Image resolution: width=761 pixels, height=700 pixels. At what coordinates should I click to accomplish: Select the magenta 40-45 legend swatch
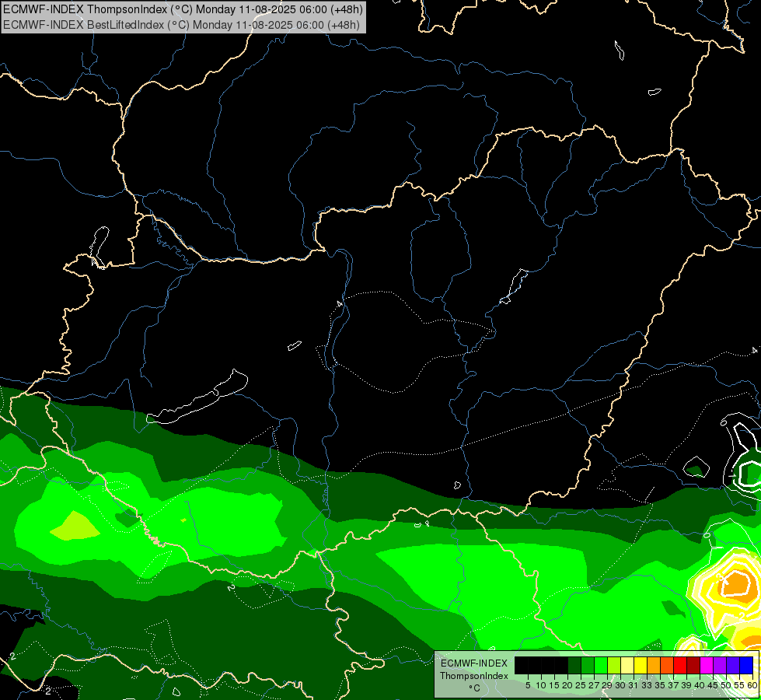tap(707, 665)
